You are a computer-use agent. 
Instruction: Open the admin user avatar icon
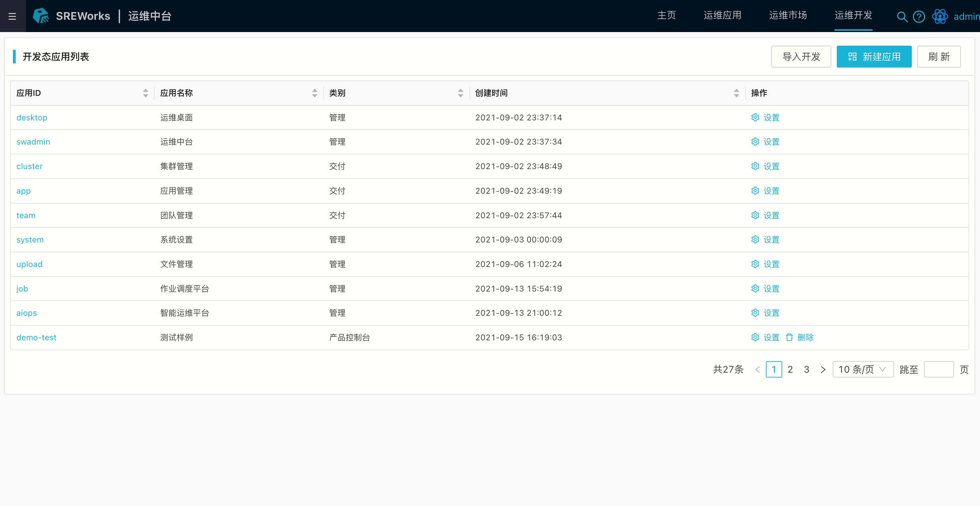(x=940, y=17)
